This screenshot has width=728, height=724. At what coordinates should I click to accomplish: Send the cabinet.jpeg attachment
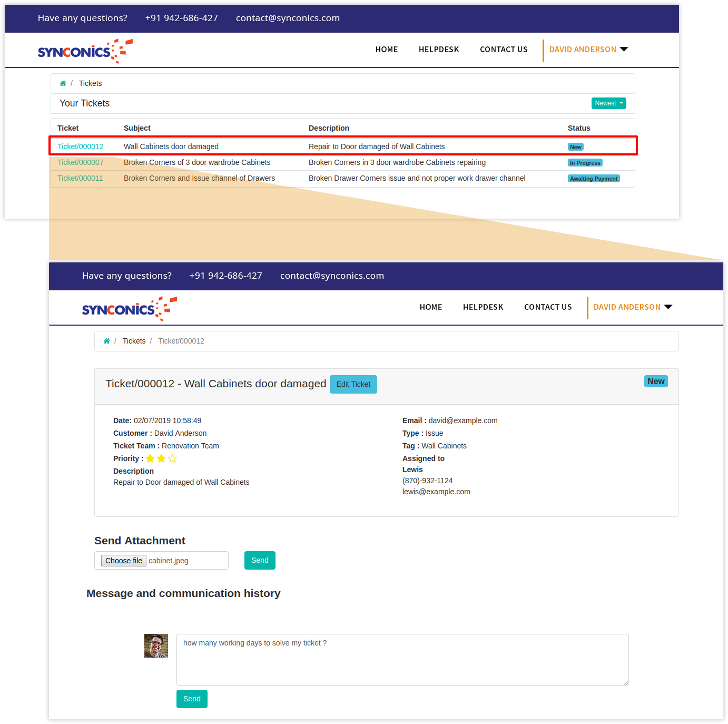tap(260, 560)
